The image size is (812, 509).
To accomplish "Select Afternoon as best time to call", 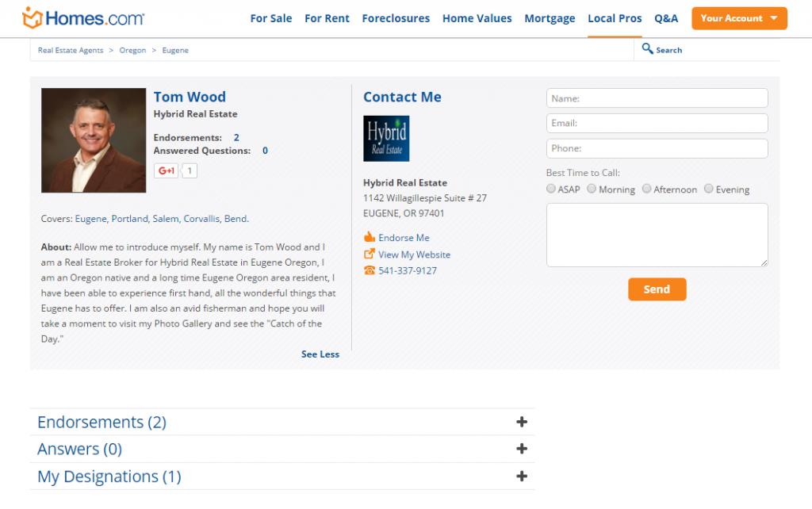I will [x=646, y=189].
